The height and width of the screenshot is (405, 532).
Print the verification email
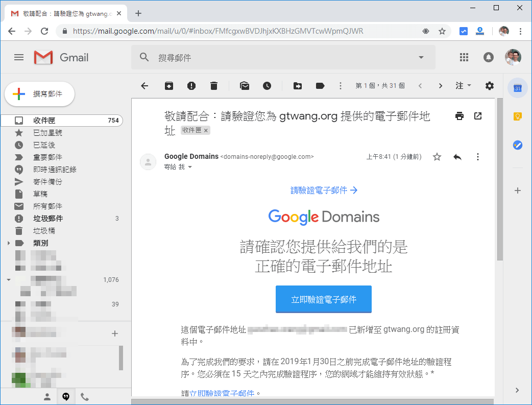point(459,116)
